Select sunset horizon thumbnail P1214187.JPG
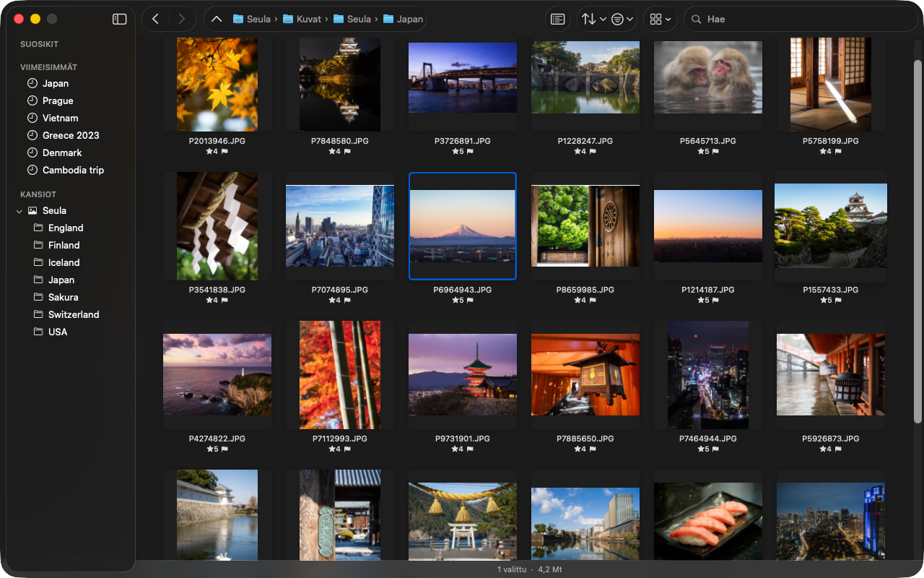Screen dimensions: 924x578 click(x=708, y=226)
